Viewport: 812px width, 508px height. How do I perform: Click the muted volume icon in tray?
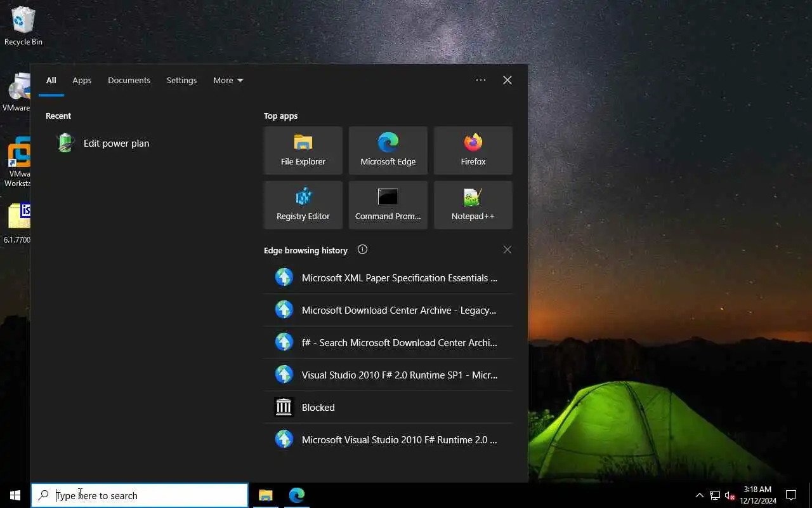click(x=730, y=495)
